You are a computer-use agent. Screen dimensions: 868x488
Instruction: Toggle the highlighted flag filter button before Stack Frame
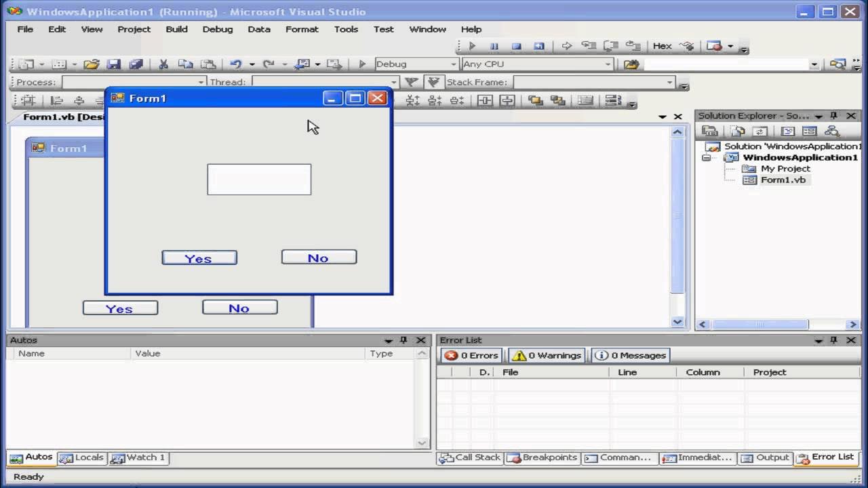pos(433,82)
